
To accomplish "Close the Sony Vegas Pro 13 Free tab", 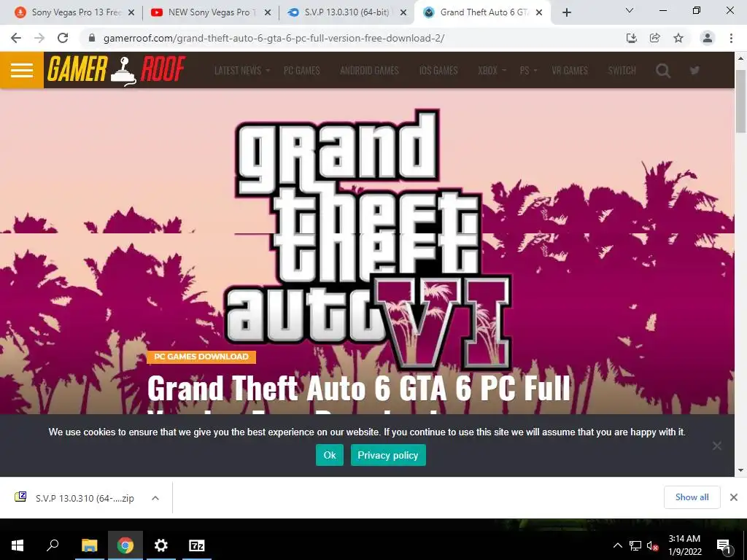I will [131, 12].
